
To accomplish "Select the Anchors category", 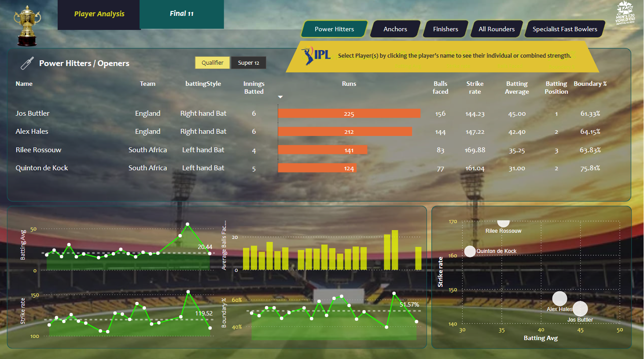I will point(395,29).
